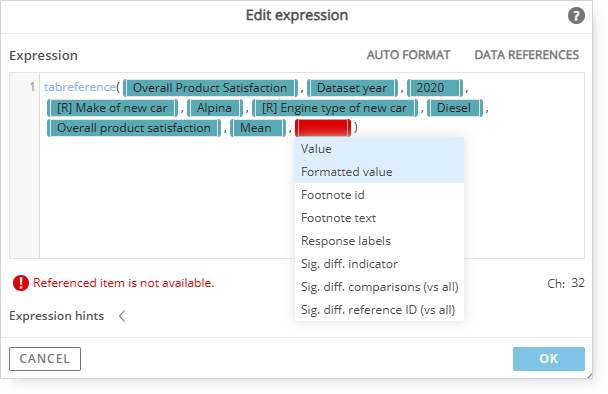
Task: Select Sig. diff. indicator option
Action: 379,264
